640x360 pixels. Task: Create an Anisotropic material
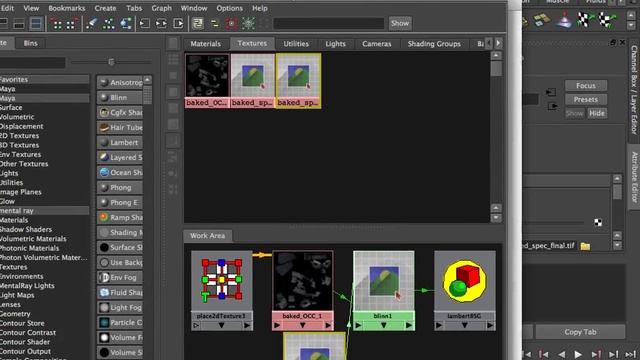coord(120,82)
